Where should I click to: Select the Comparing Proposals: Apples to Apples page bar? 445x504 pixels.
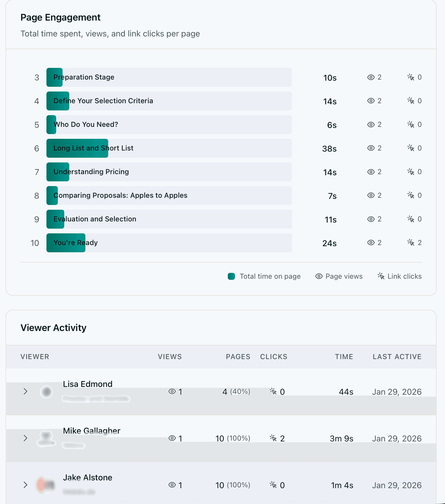tap(169, 195)
